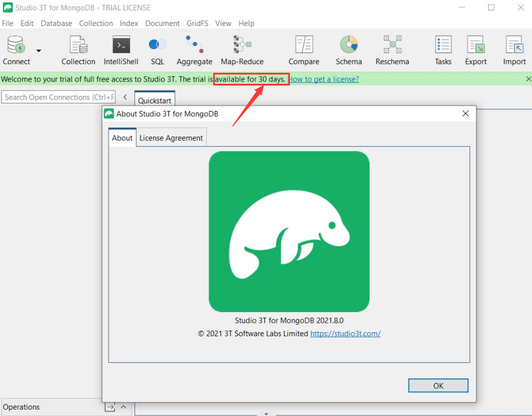Click the Studio 3T icon in the About dialog title

(x=109, y=114)
